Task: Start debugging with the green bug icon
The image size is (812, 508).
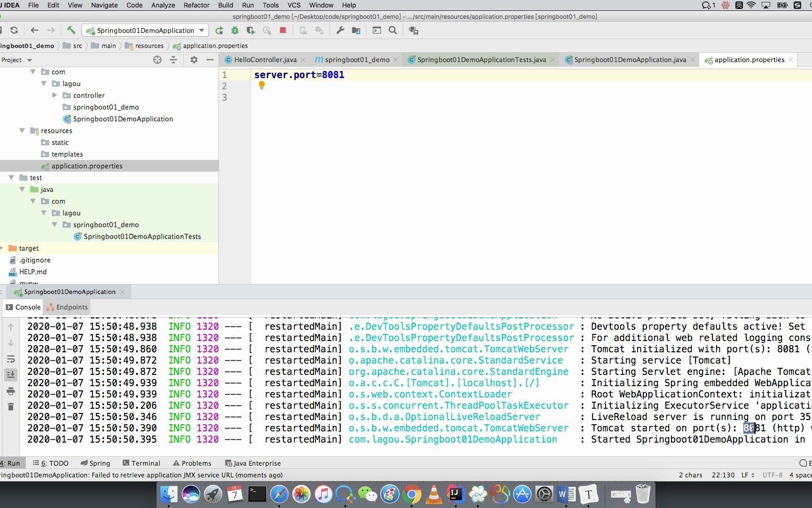Action: coord(235,31)
